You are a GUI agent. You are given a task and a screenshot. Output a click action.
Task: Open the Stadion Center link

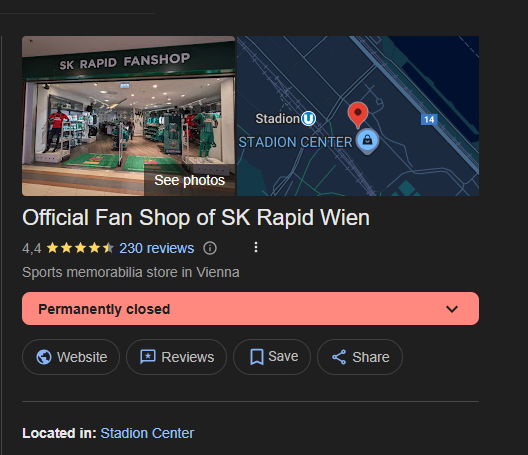[147, 433]
